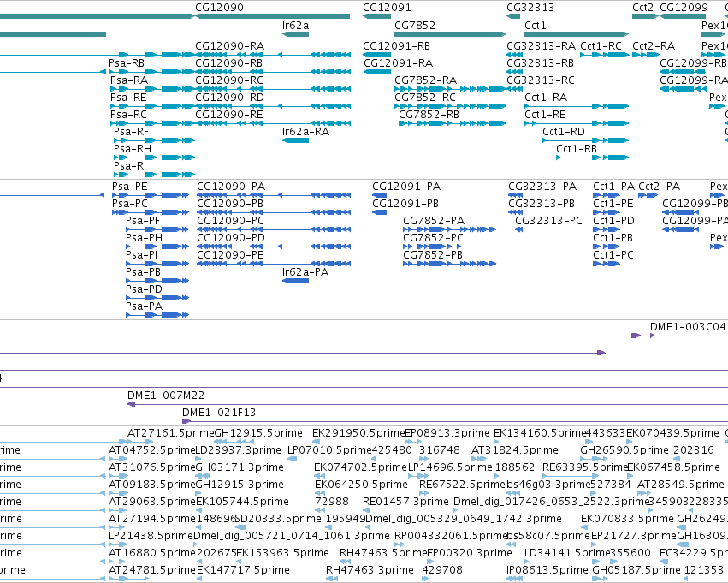Select transcript CG12099-RB label
The width and height of the screenshot is (728, 583).
pos(693,63)
